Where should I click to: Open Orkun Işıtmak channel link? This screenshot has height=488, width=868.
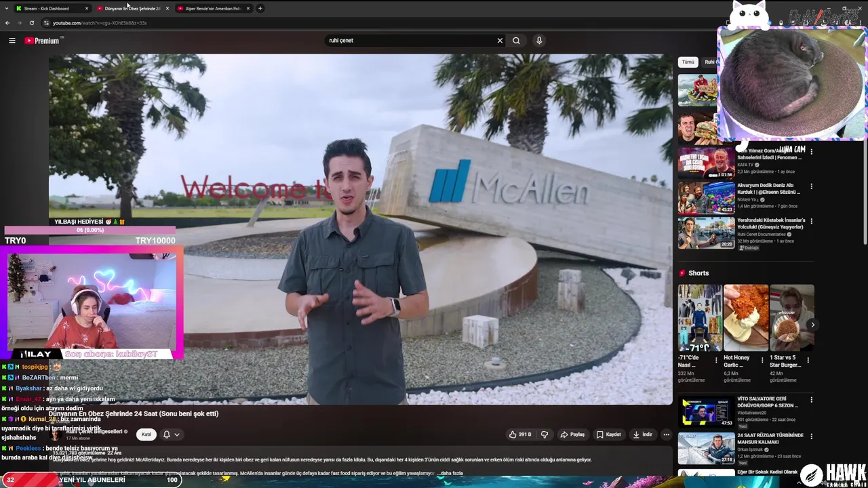click(749, 449)
